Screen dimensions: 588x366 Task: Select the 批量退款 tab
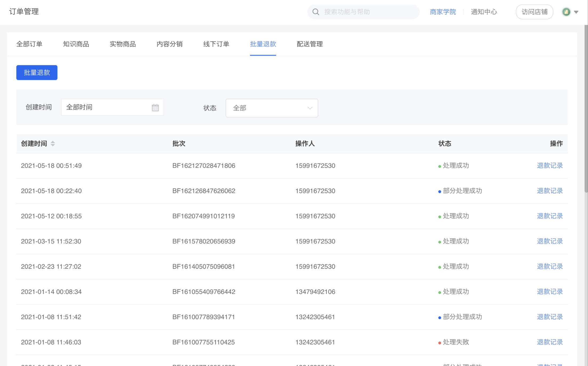[263, 44]
